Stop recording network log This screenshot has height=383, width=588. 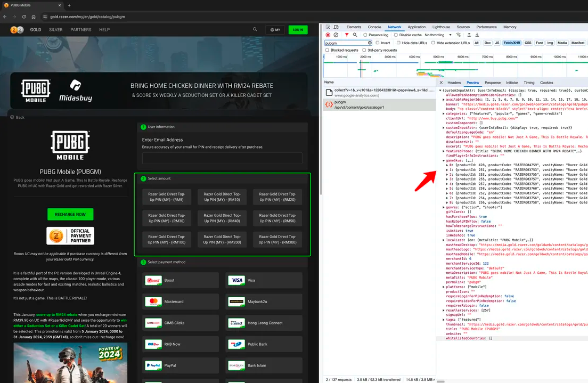(328, 35)
